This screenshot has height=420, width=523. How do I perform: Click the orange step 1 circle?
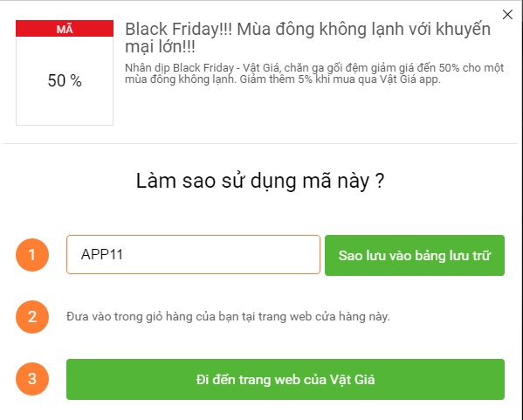[32, 255]
